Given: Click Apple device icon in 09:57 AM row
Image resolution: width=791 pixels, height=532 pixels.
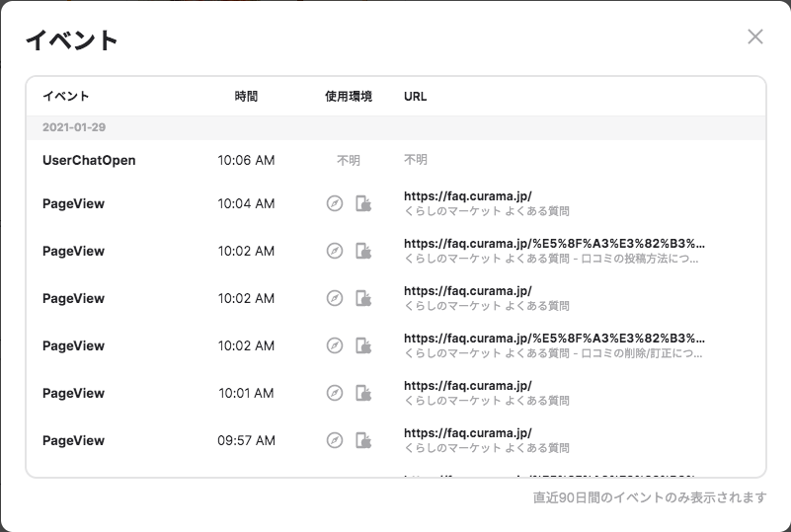Looking at the screenshot, I should [x=363, y=440].
